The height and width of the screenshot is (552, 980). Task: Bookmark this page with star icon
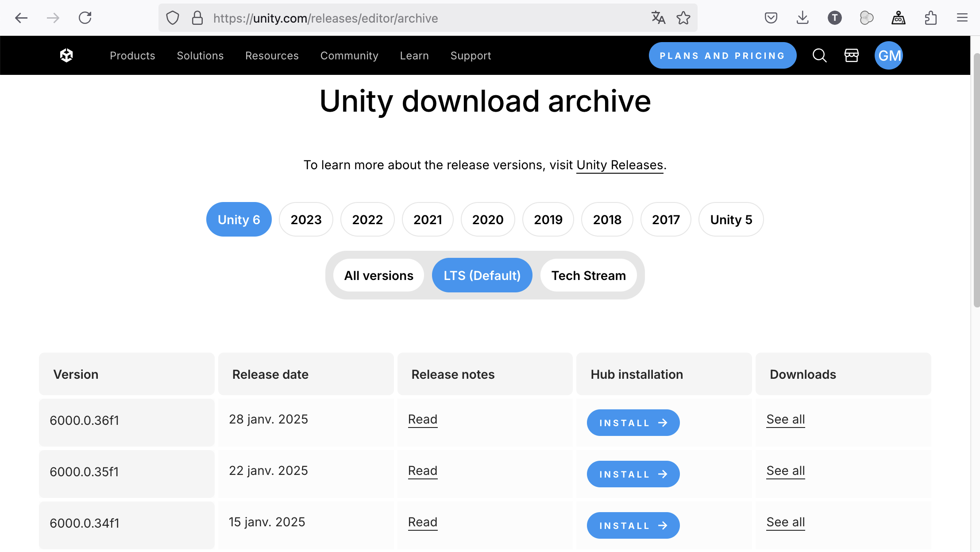[683, 18]
